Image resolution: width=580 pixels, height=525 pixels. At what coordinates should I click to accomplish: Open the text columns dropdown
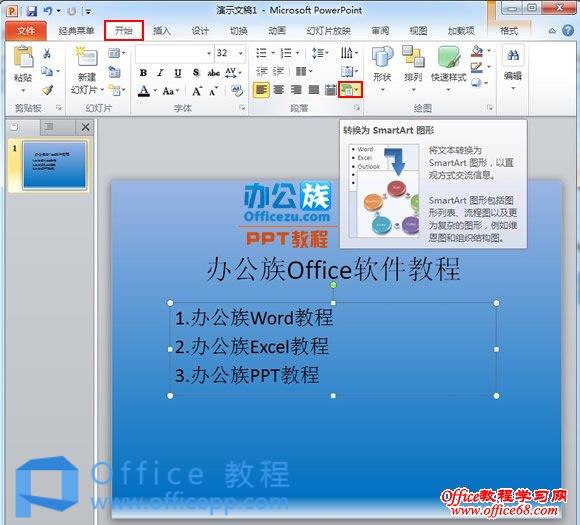(304, 71)
